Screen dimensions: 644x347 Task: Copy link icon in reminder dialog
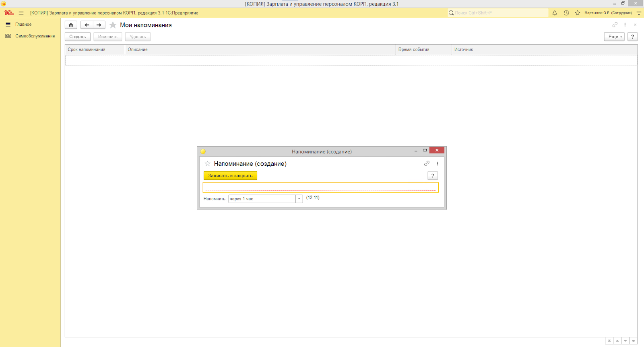coord(427,164)
